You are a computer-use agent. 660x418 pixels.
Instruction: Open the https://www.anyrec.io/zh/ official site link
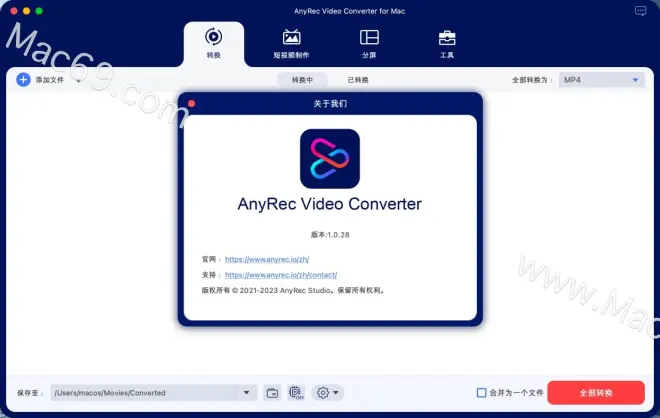[x=267, y=259]
